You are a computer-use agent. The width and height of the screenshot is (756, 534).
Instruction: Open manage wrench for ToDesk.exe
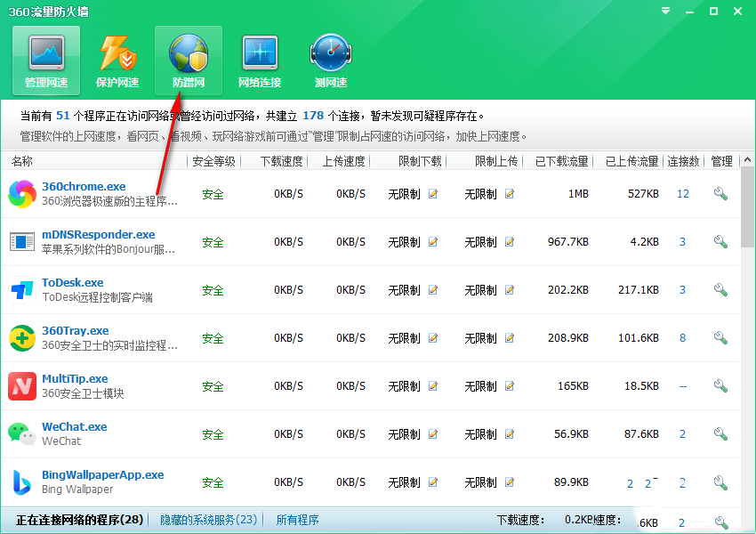click(x=720, y=289)
